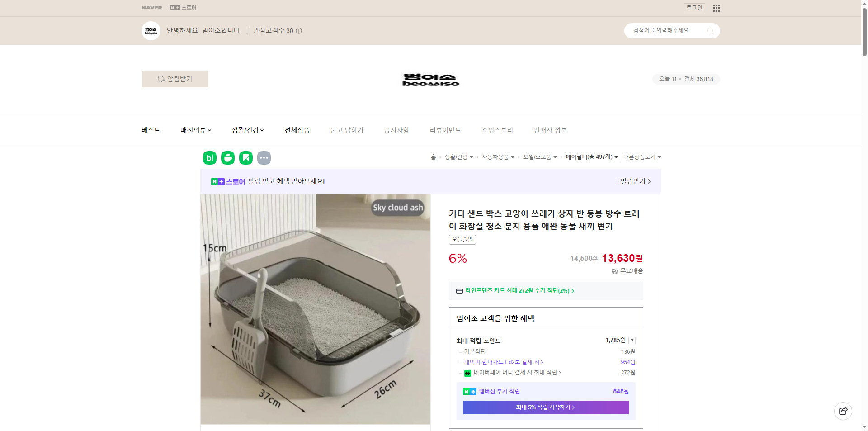Image resolution: width=868 pixels, height=431 pixels.
Task: Open the 리뷰이벤트 menu item
Action: click(x=445, y=130)
